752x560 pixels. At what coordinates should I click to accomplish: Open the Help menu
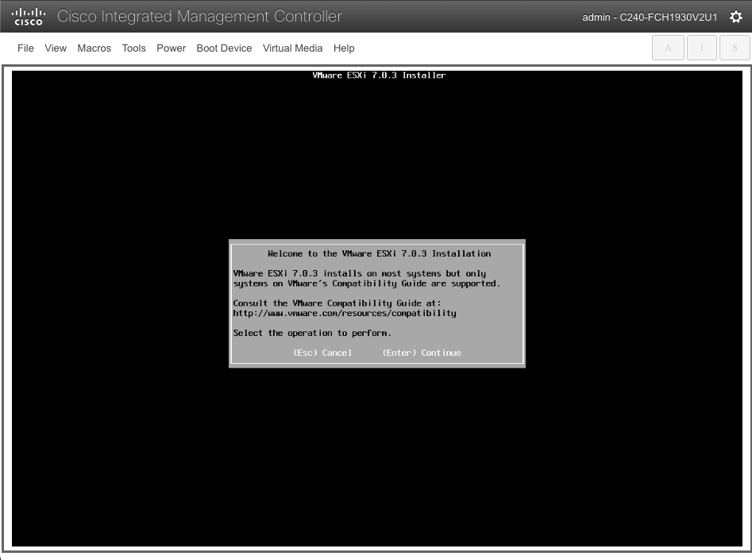pos(344,48)
